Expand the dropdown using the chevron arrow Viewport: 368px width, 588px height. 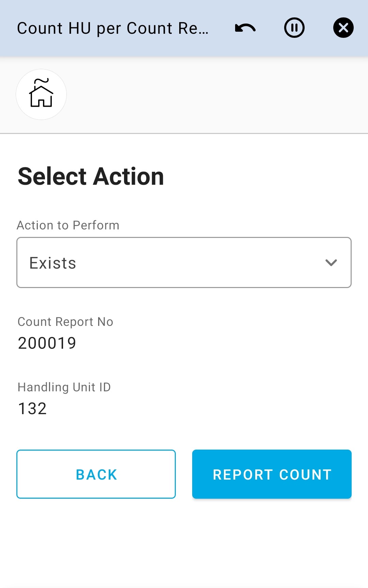(x=331, y=262)
